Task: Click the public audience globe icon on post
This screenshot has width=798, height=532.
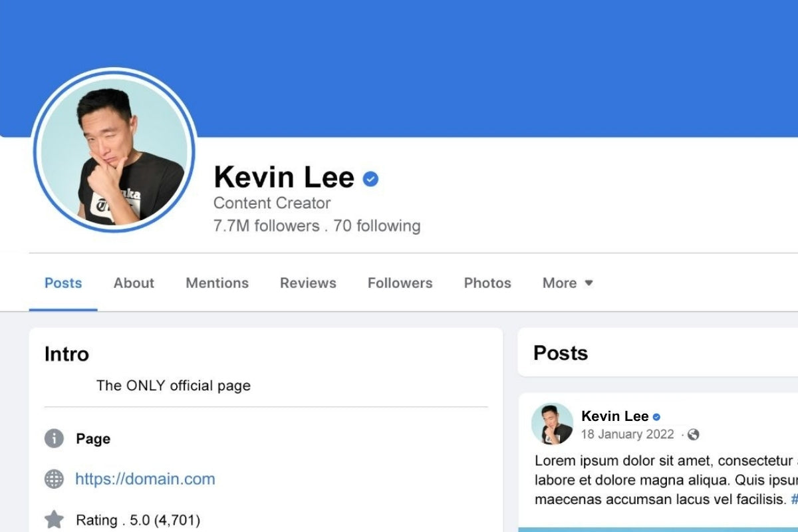Action: tap(693, 435)
